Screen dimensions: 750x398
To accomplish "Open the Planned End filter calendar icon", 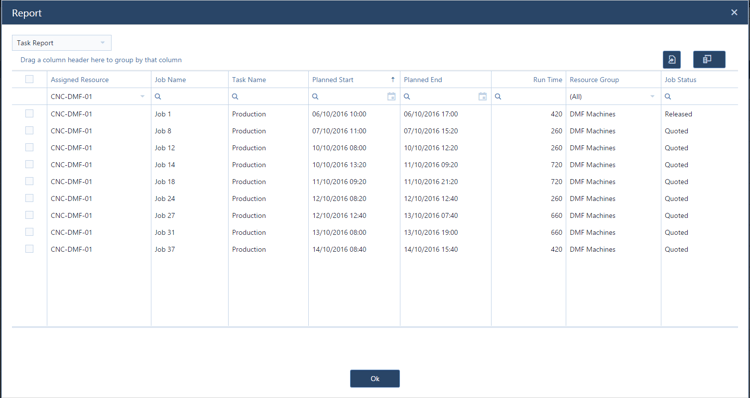I will pyautogui.click(x=483, y=97).
